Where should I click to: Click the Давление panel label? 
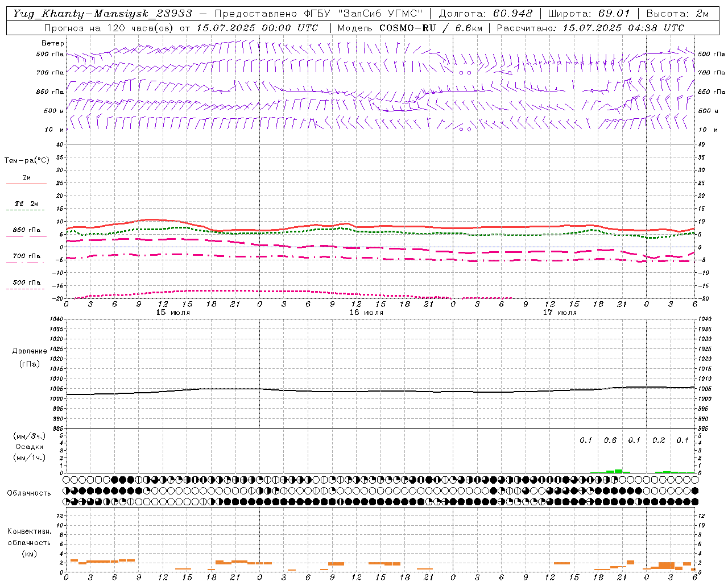(30, 351)
